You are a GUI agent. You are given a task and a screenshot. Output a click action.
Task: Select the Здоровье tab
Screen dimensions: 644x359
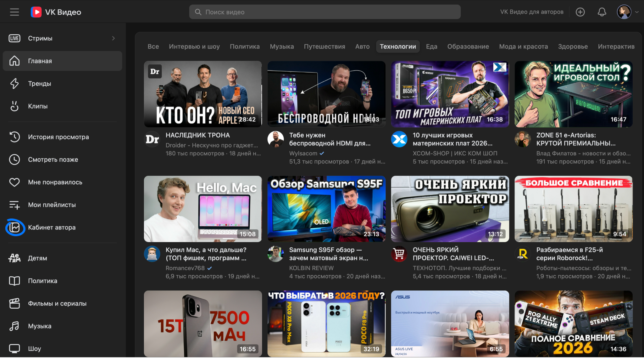tap(573, 47)
